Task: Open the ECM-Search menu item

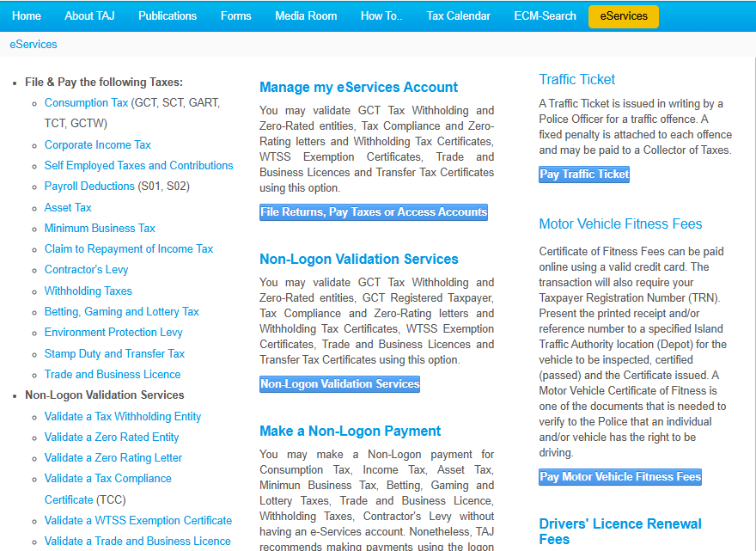Action: pos(545,16)
